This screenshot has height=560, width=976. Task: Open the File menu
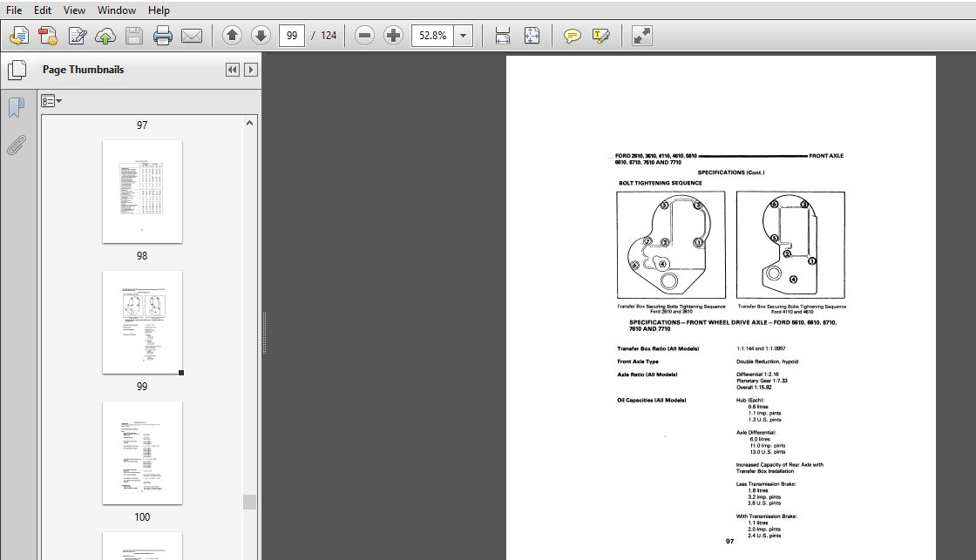[14, 10]
